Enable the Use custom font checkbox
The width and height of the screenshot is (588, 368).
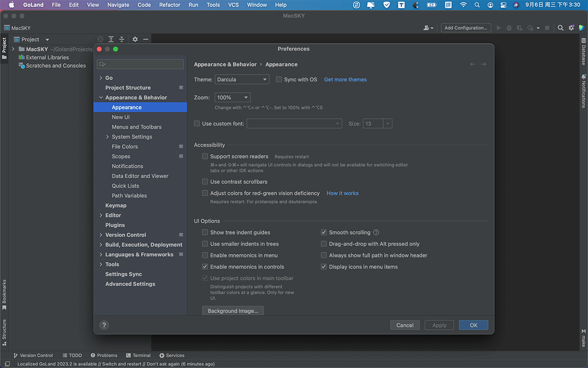tap(197, 124)
